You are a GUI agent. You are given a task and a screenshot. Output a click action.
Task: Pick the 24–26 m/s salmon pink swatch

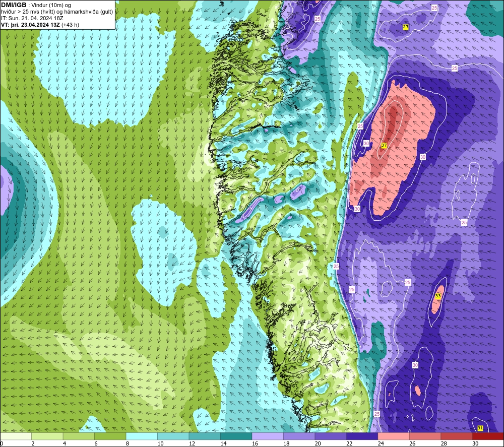(x=394, y=436)
